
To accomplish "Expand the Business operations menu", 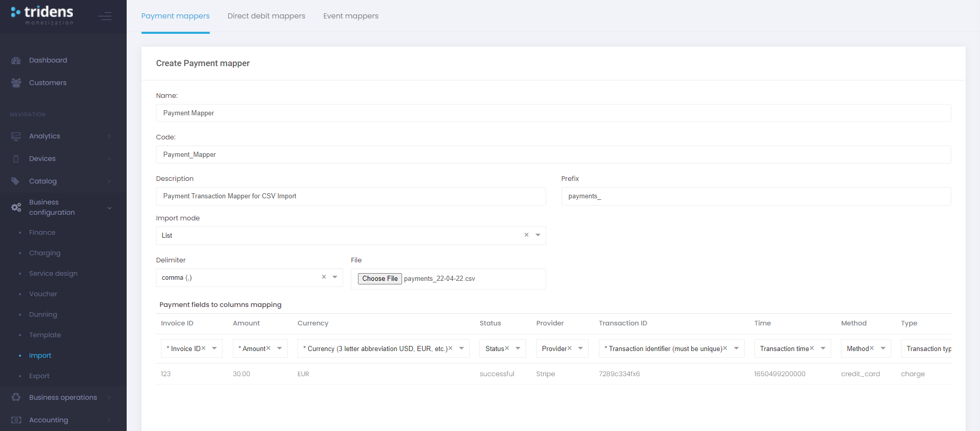I will click(x=63, y=398).
